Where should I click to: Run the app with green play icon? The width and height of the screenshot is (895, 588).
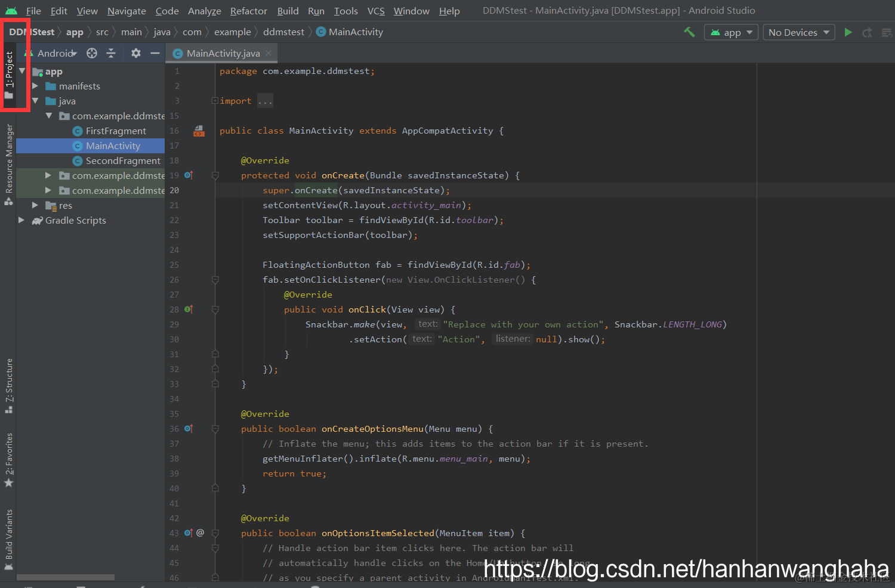pos(848,32)
